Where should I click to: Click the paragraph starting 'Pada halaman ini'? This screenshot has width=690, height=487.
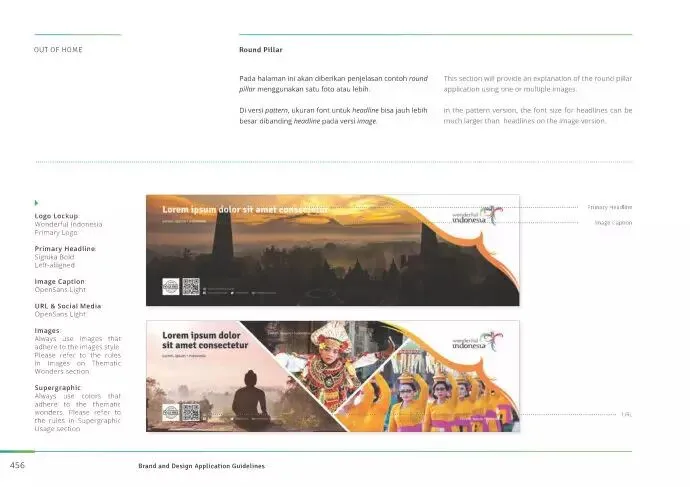[x=334, y=84]
